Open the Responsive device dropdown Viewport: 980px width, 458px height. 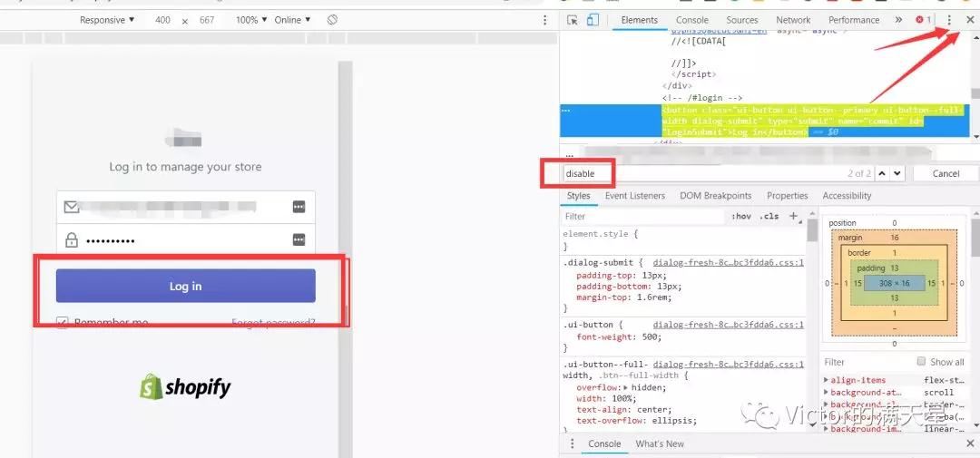click(107, 20)
